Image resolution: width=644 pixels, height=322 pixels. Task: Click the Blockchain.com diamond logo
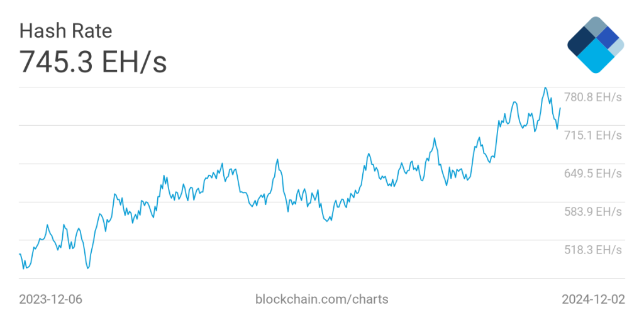[x=596, y=45]
